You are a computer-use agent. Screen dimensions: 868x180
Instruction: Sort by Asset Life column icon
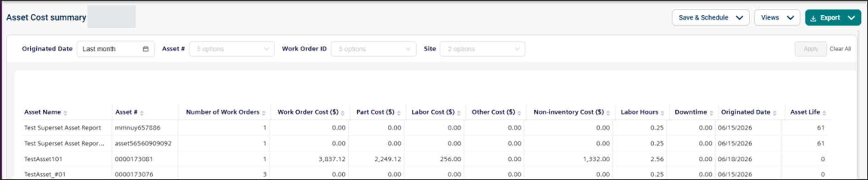(824, 113)
